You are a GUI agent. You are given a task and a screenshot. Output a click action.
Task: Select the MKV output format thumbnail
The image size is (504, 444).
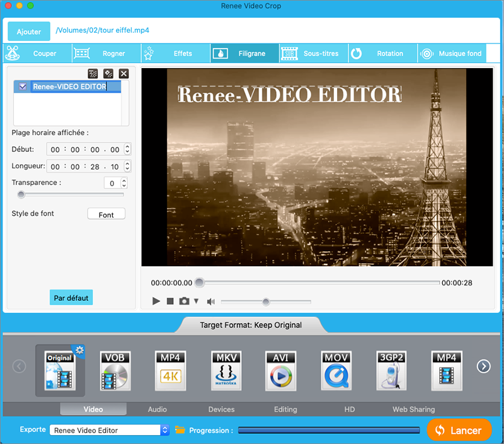click(226, 371)
